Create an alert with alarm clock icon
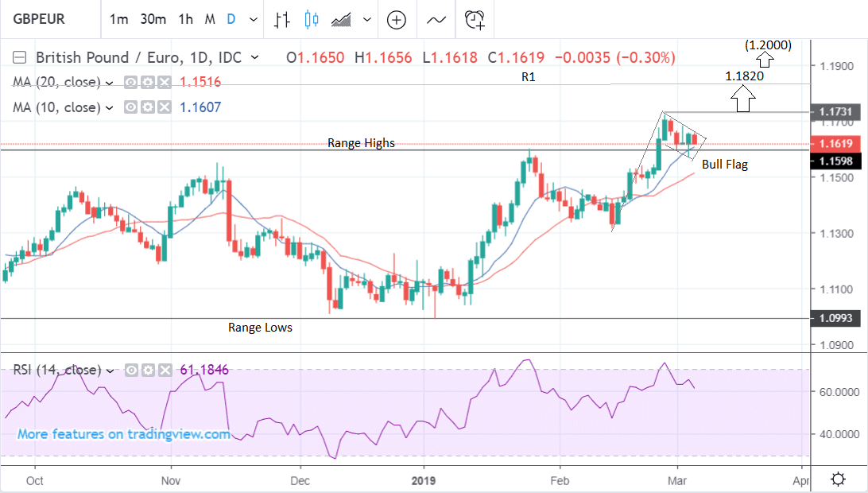The height and width of the screenshot is (493, 868). (x=475, y=20)
